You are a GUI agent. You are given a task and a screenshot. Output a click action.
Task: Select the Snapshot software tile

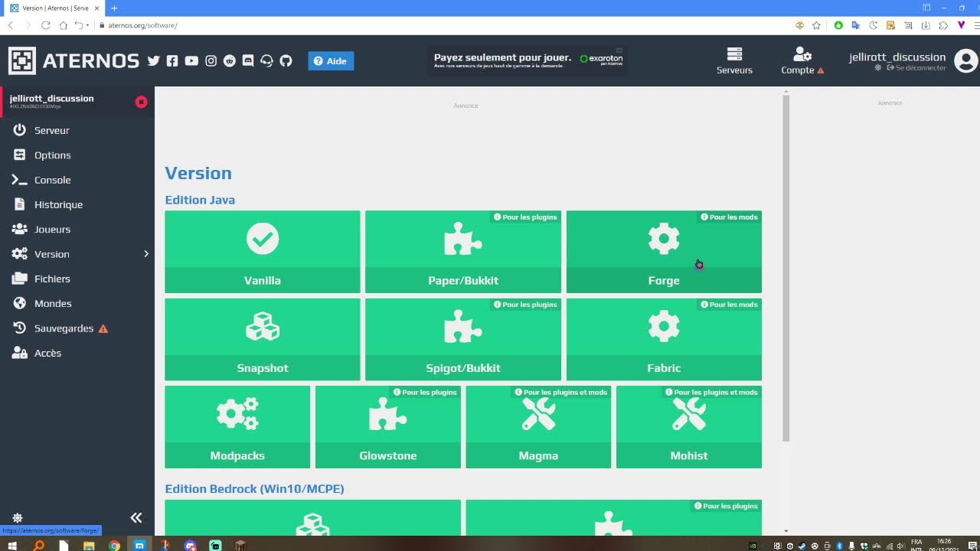[263, 339]
